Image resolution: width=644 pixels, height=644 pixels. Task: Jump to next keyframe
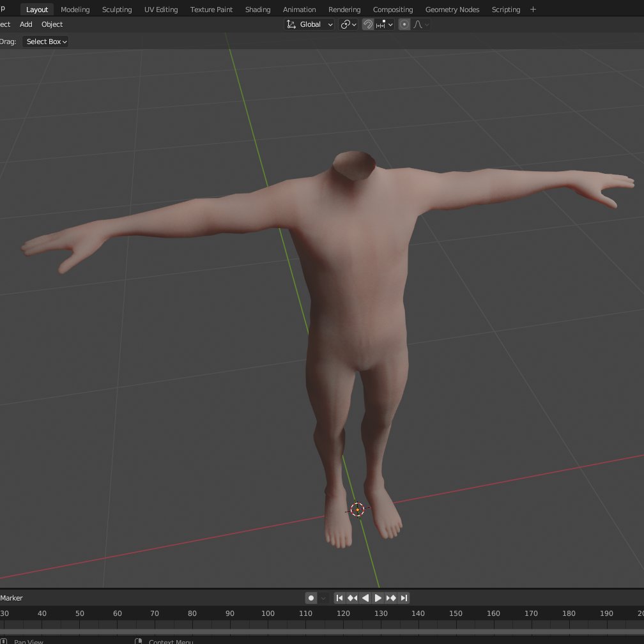(391, 598)
